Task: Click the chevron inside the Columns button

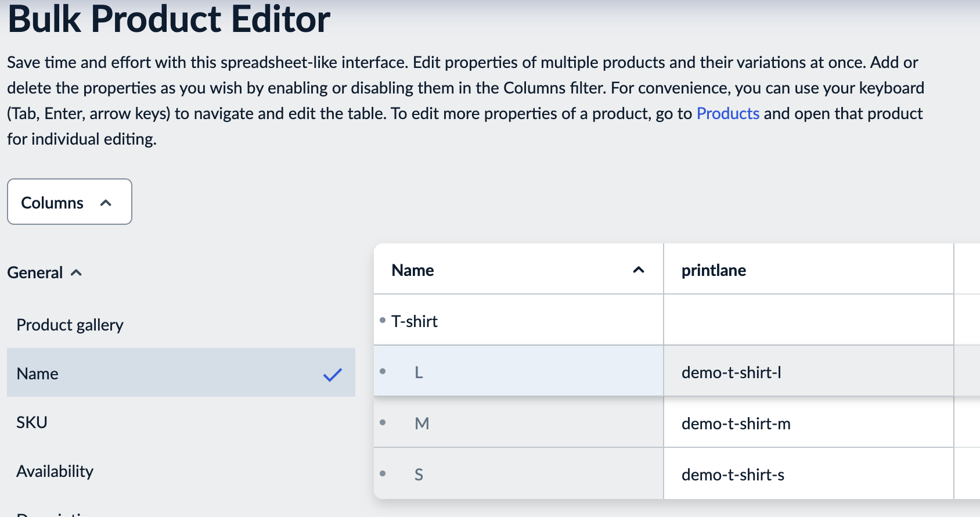Action: [106, 203]
